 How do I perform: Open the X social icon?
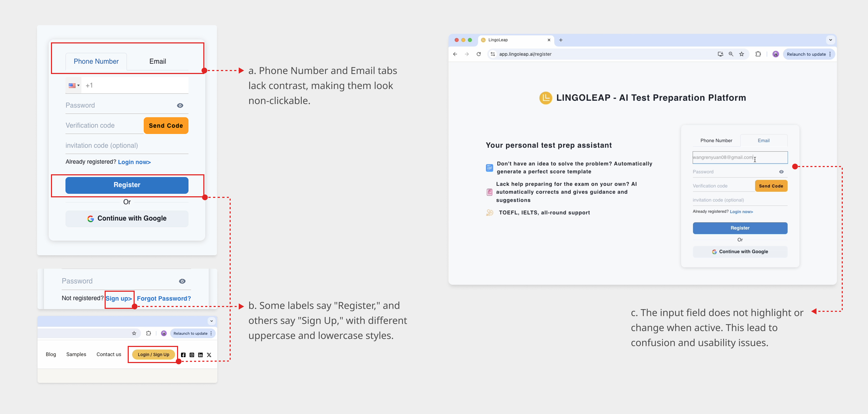pos(209,355)
